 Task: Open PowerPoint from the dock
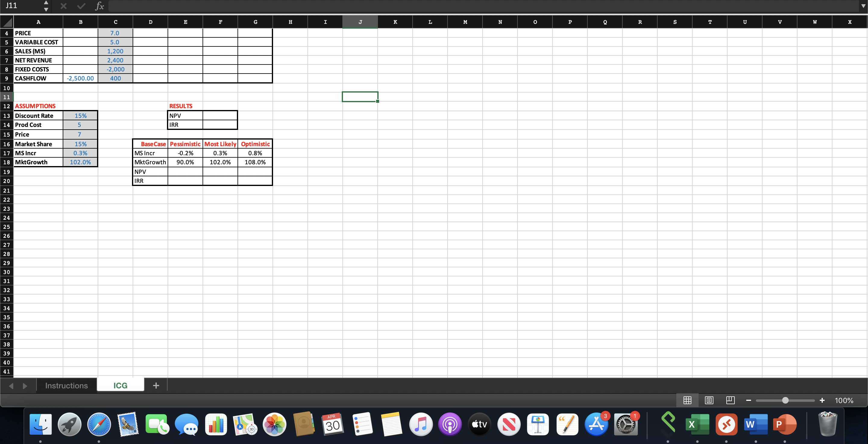click(x=785, y=424)
